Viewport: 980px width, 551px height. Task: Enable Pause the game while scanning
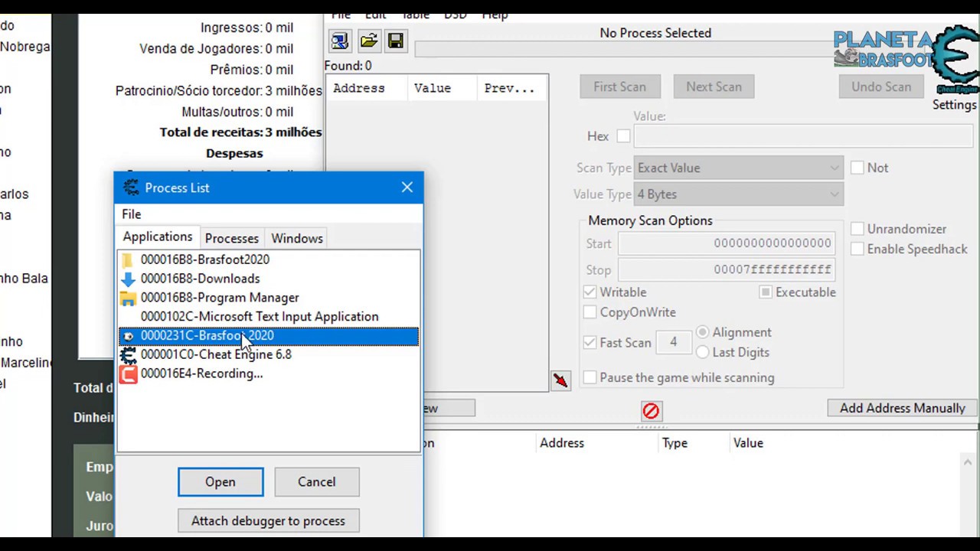point(590,377)
